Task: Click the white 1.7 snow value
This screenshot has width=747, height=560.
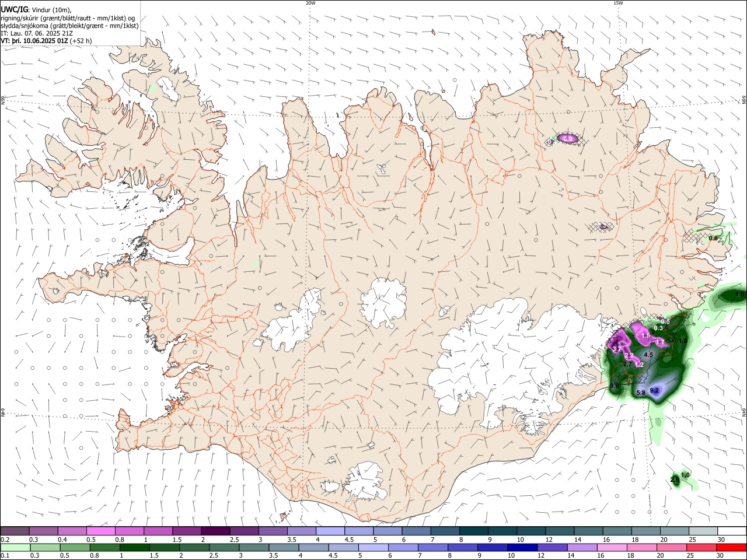Action: (660, 342)
